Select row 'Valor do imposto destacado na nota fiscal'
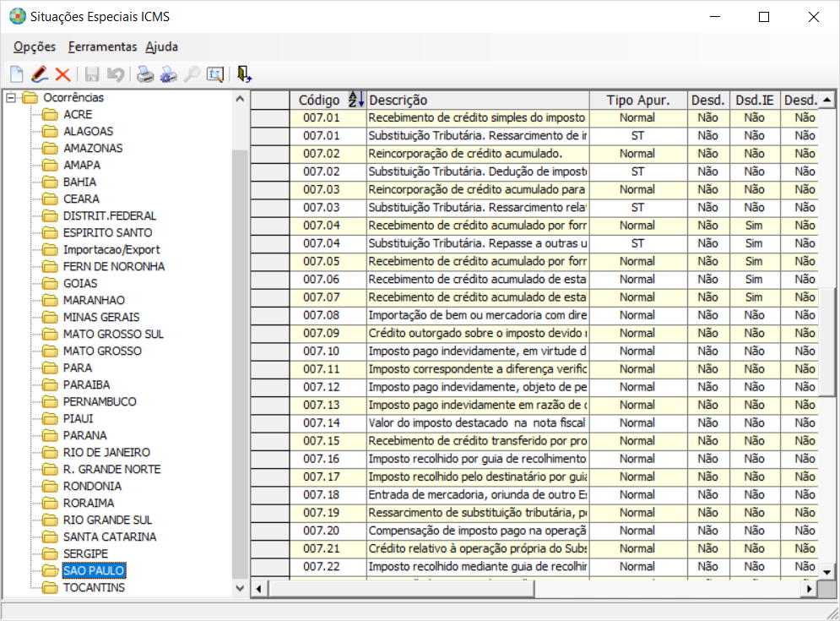Image resolution: width=840 pixels, height=621 pixels. pyautogui.click(x=478, y=423)
